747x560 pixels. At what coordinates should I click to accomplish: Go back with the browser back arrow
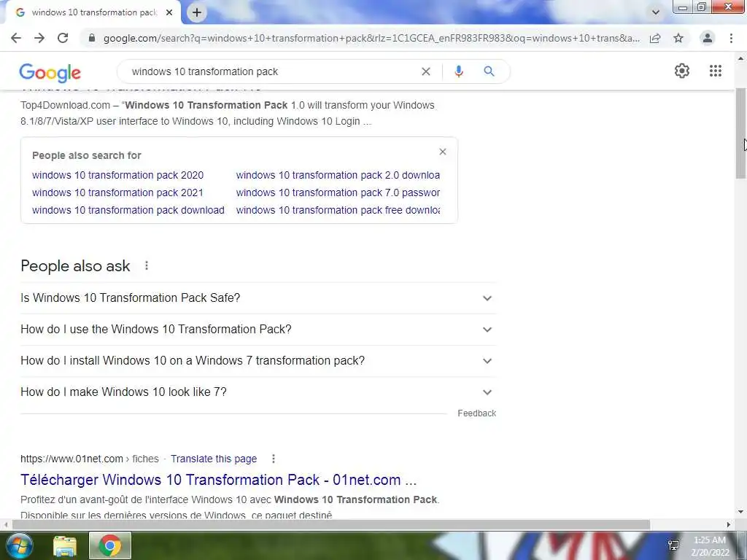(x=16, y=38)
